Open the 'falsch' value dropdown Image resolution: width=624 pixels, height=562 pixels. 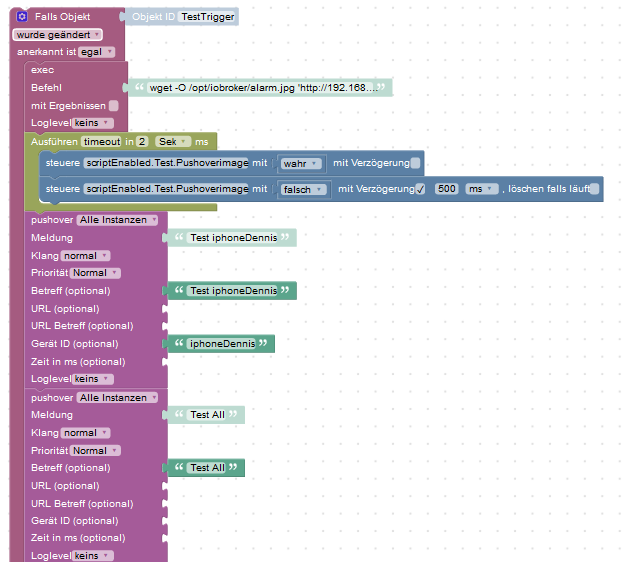coord(303,189)
